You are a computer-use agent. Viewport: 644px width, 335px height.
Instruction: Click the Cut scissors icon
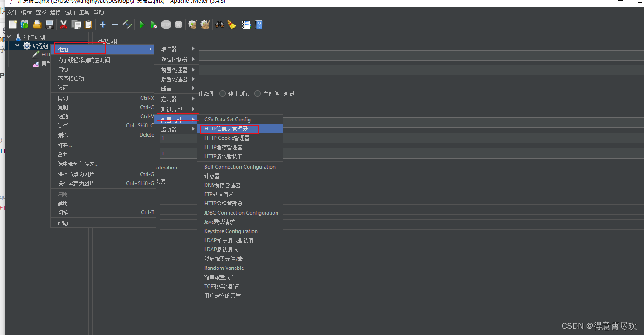pos(64,25)
